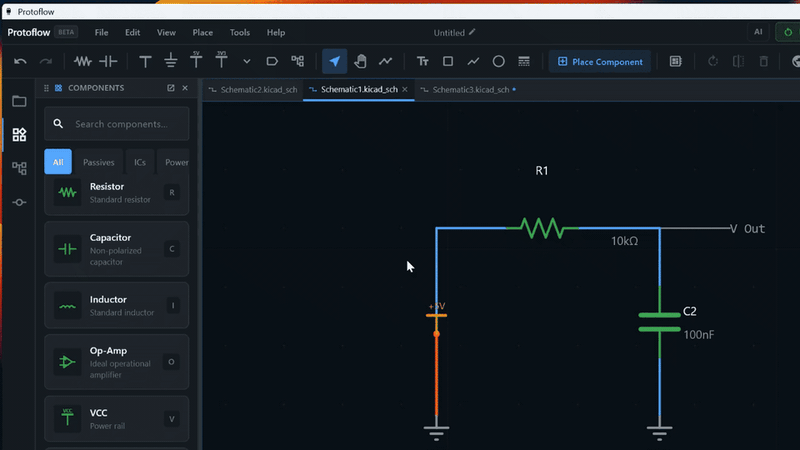Open the files folder sidebar icon
800x450 pixels.
tap(19, 101)
